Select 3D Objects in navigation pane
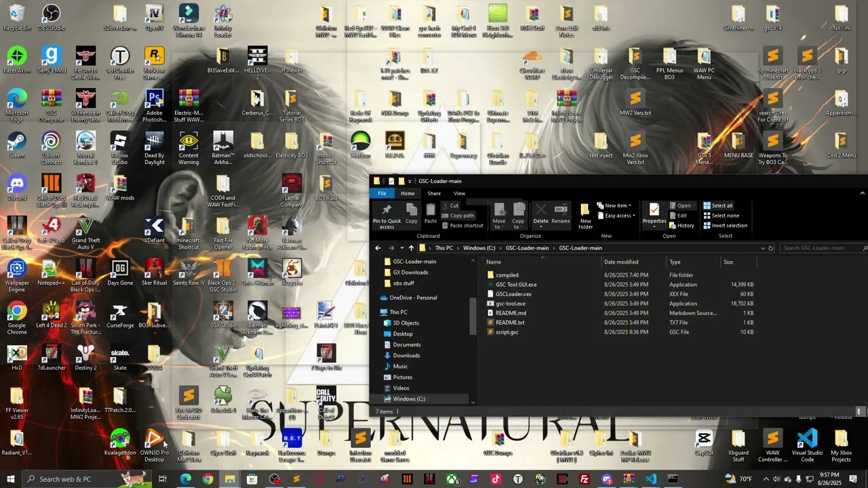The width and height of the screenshot is (868, 488). (406, 323)
